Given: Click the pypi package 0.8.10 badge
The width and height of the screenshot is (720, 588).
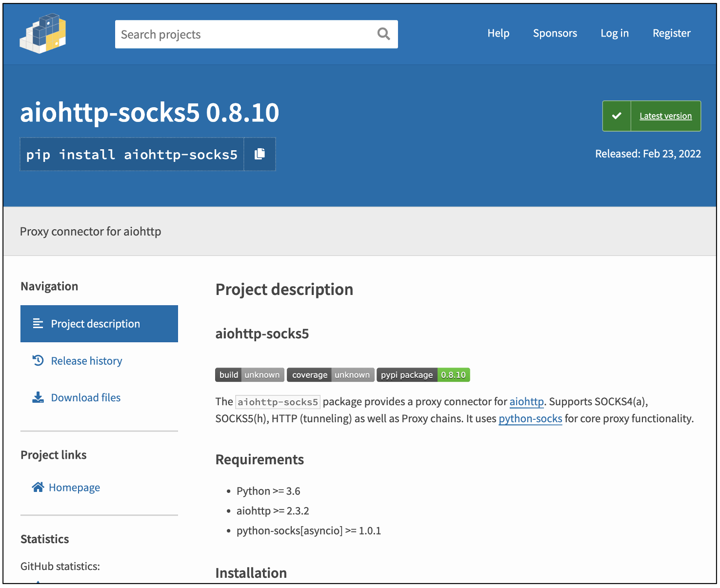Looking at the screenshot, I should point(423,375).
